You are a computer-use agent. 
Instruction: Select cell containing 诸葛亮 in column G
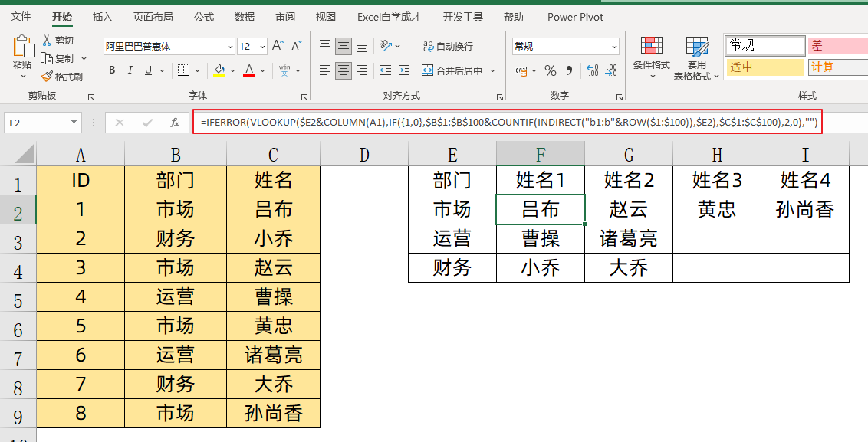click(629, 238)
